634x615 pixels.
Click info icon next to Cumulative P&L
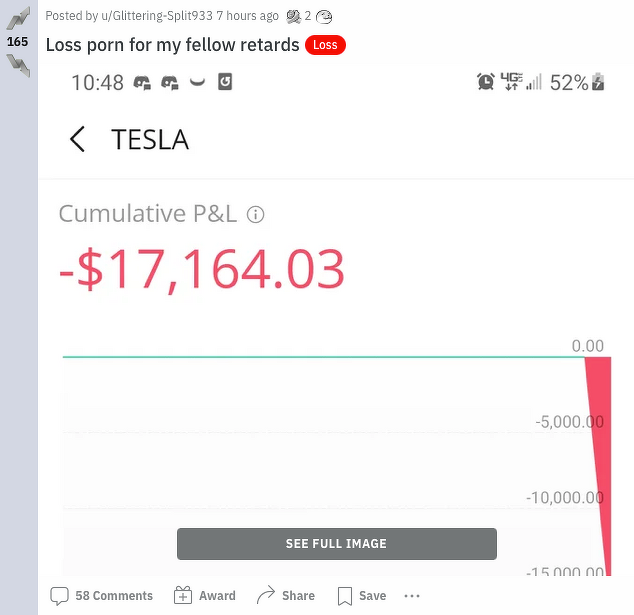pos(255,214)
